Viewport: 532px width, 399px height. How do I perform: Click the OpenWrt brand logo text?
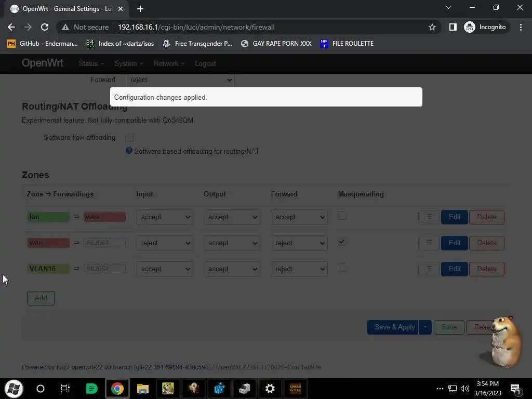click(x=43, y=63)
